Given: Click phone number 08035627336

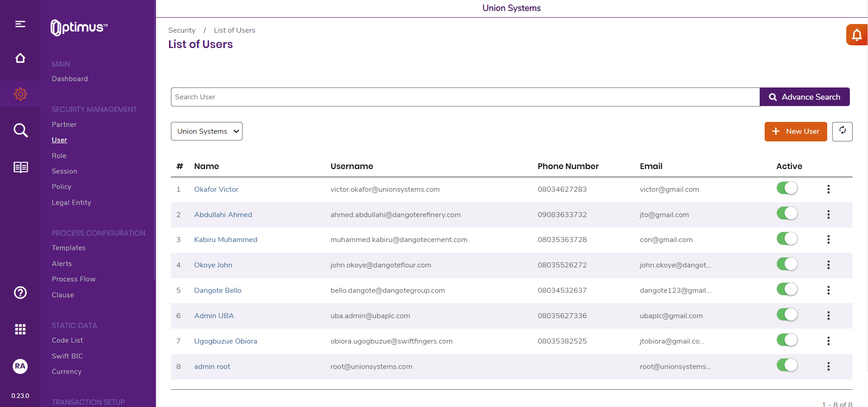Looking at the screenshot, I should coord(562,316).
